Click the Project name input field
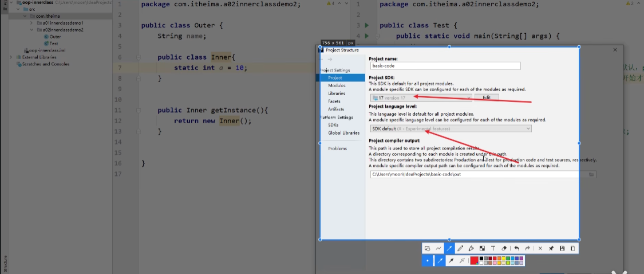 click(445, 66)
